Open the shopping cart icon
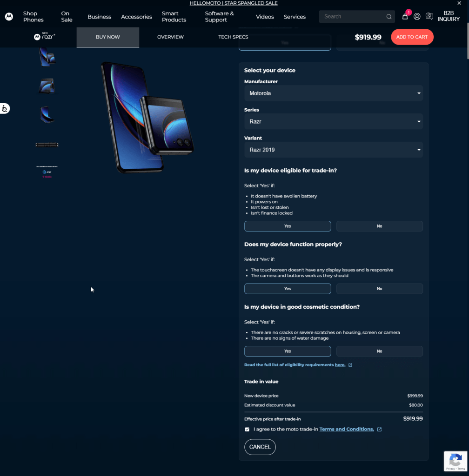 pos(405,17)
